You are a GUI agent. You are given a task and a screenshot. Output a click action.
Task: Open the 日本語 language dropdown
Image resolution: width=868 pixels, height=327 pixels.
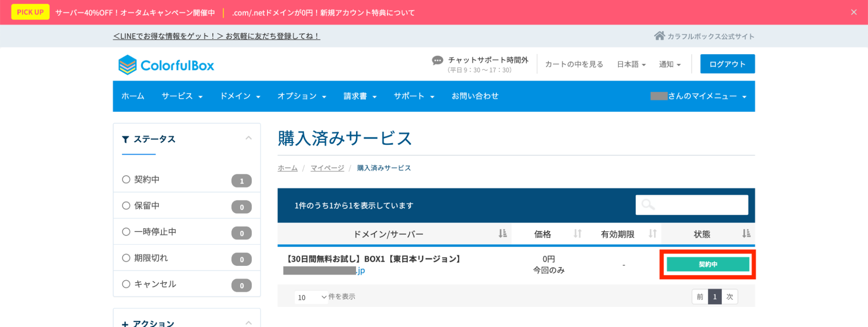pos(631,64)
